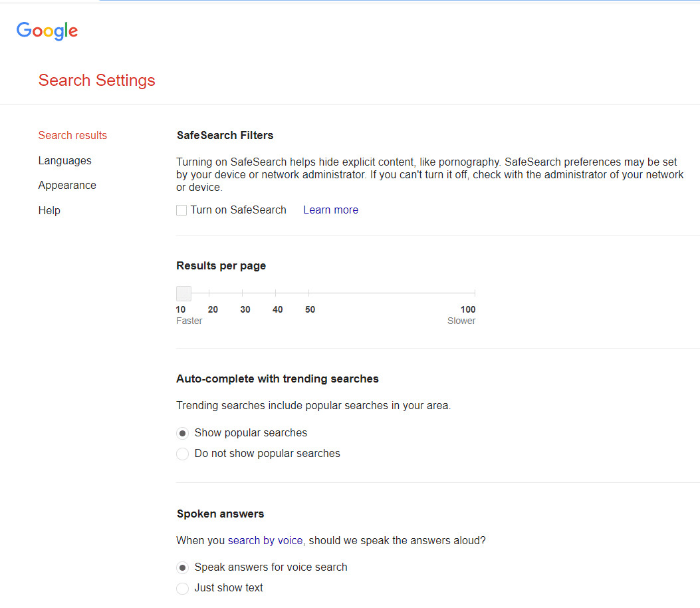Click the trending searches description text
Image resolution: width=700 pixels, height=608 pixels.
pos(313,406)
